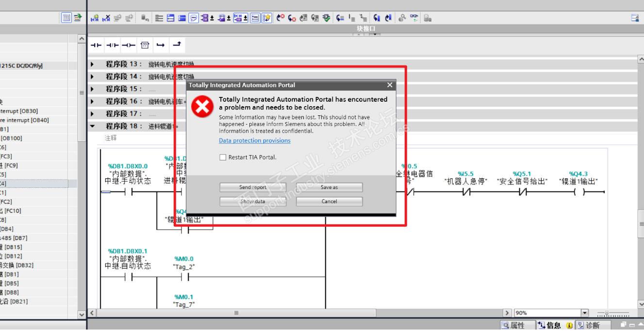The image size is (644, 331).
Task: Select the 中继.自动状态 contact
Action: point(128,277)
